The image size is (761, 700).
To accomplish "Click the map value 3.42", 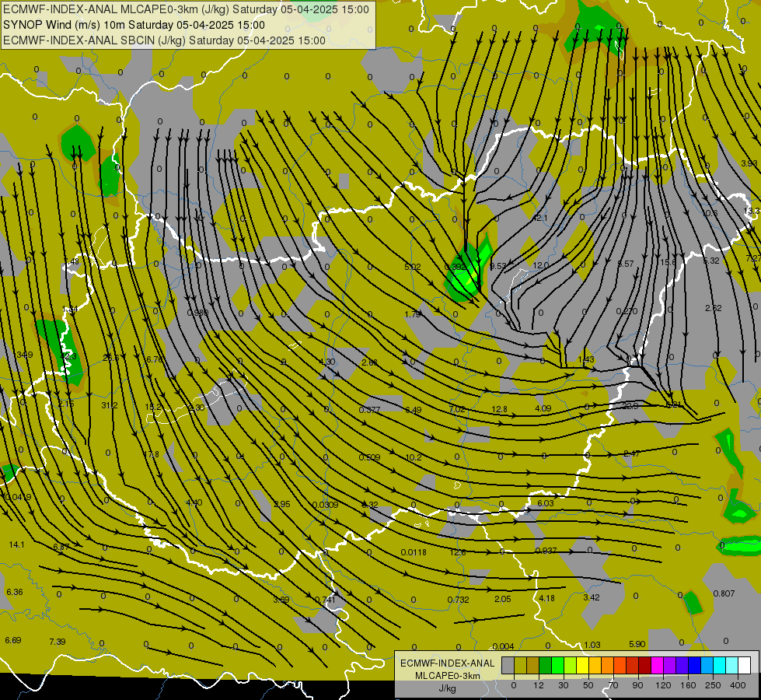I will (x=592, y=597).
